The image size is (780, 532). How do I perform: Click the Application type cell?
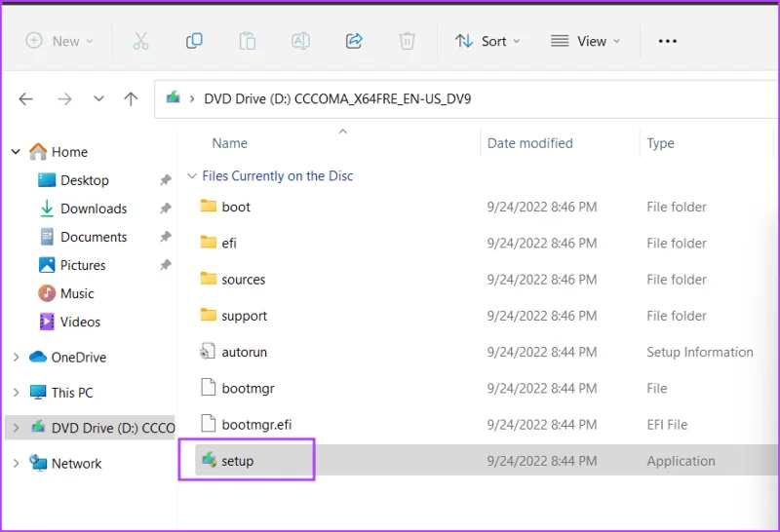pyautogui.click(x=681, y=461)
